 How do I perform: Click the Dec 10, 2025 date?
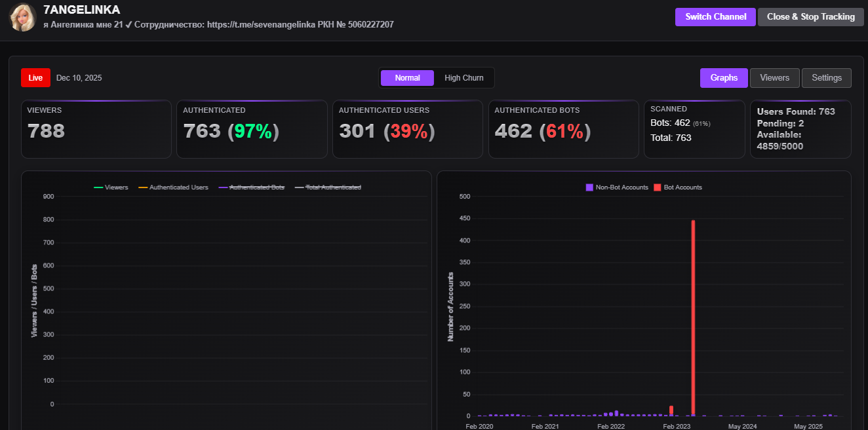tap(79, 78)
